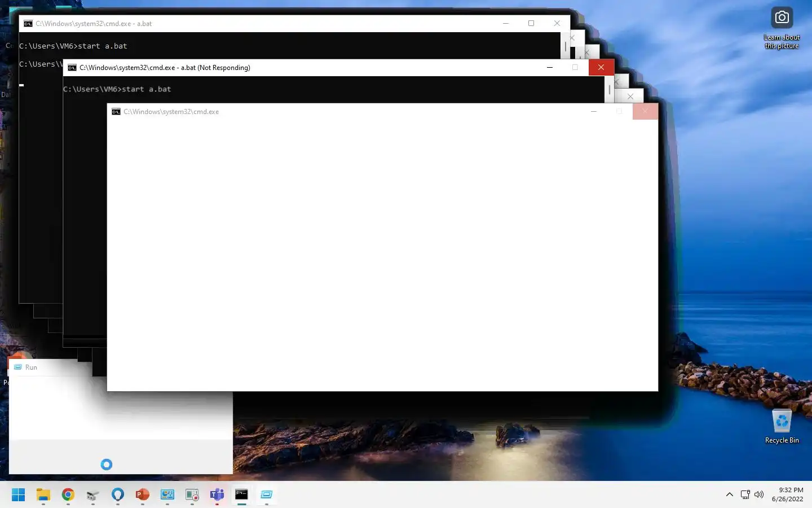Viewport: 812px width, 508px height.
Task: Click the Run dialog taskbar icon
Action: click(x=267, y=495)
